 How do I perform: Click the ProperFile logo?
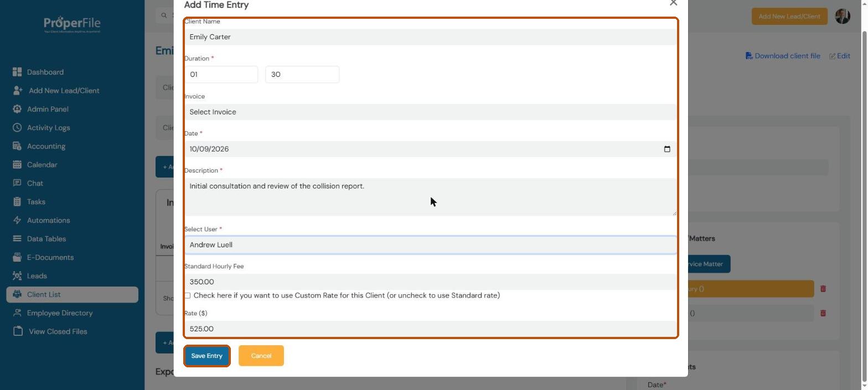(72, 24)
